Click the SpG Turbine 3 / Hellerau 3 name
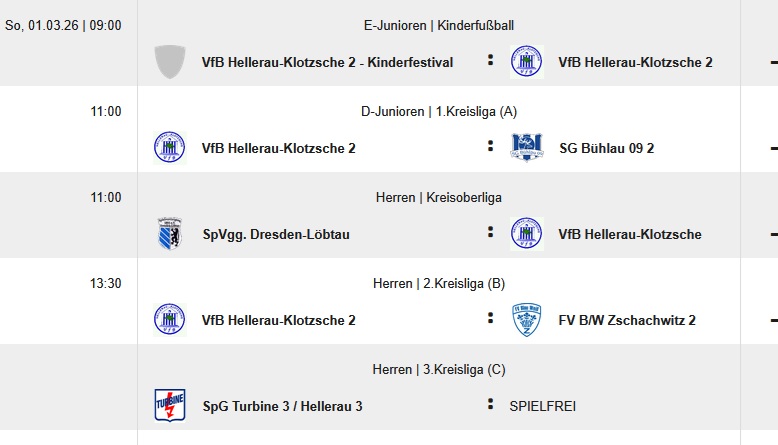The height and width of the screenshot is (445, 778). point(282,406)
